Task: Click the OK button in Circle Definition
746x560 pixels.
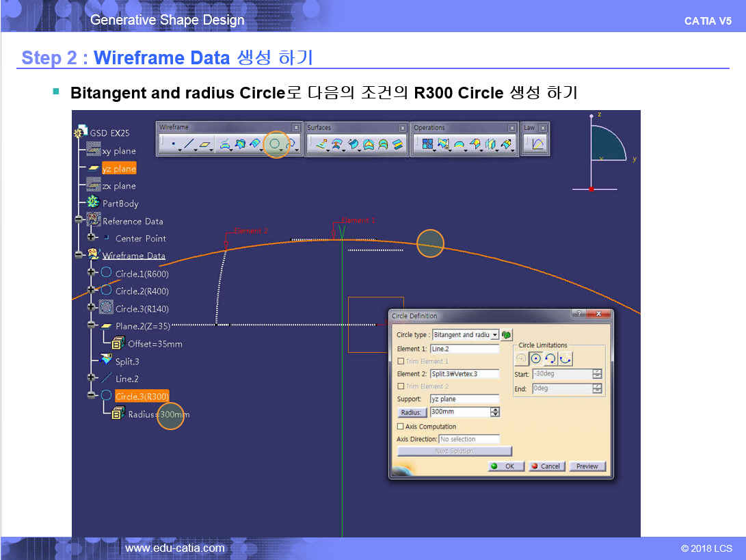Action: pos(506,466)
